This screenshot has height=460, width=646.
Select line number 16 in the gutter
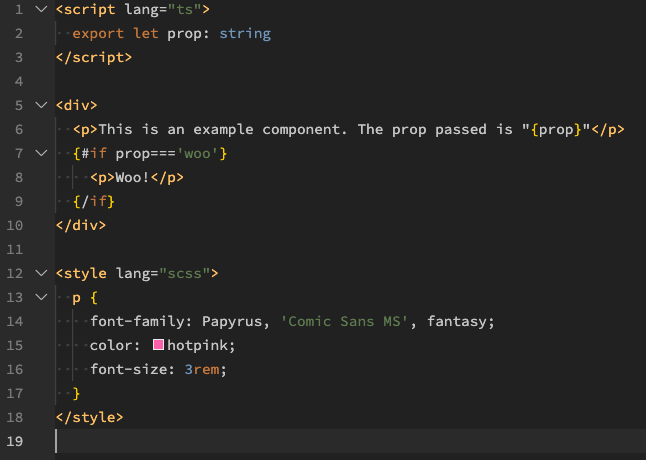15,369
